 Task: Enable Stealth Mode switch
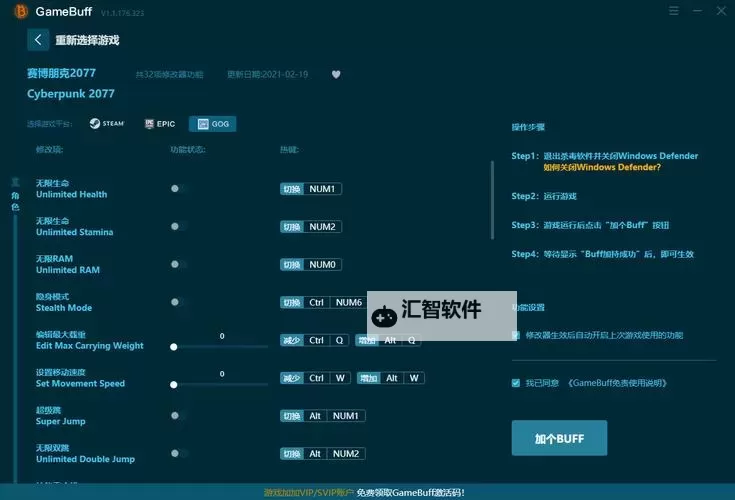coord(179,302)
